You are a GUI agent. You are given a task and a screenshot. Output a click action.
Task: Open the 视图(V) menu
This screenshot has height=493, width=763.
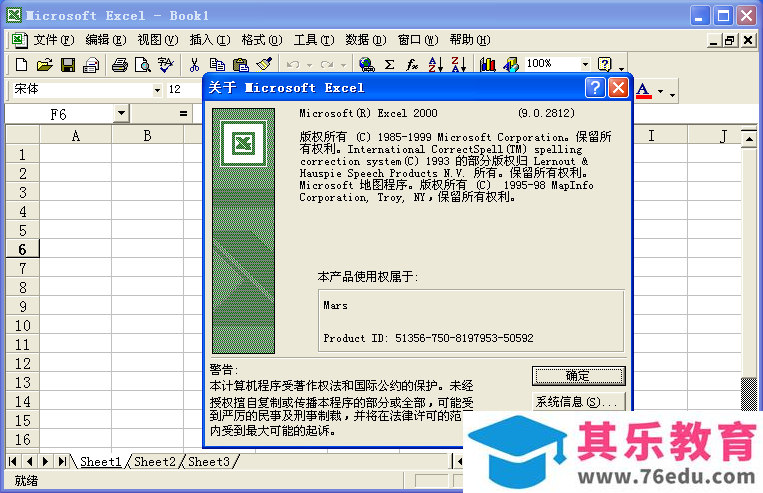coord(158,40)
